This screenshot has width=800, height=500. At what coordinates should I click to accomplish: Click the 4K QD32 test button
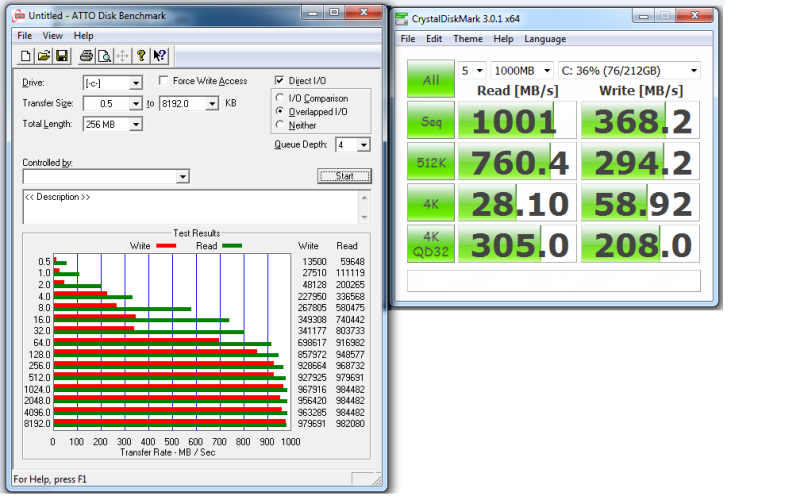pos(431,244)
